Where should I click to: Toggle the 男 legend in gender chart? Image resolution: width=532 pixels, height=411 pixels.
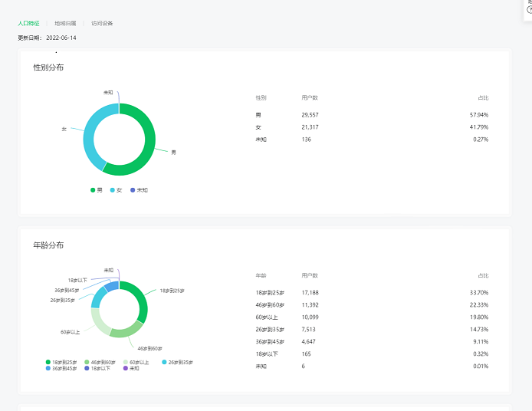[97, 189]
